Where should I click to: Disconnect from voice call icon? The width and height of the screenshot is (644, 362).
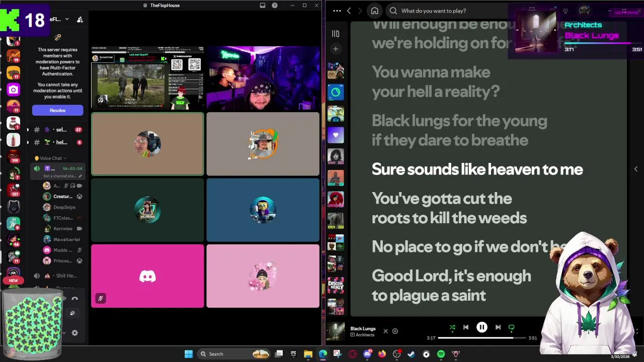[x=75, y=299]
